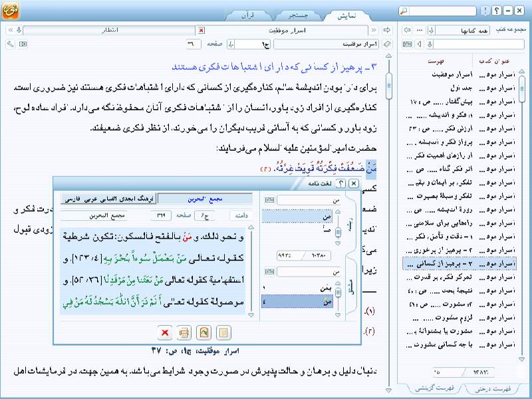The width and height of the screenshot is (532, 399).
Task: Click up arrow of dictionary definition scrollbar
Action: pos(251,227)
